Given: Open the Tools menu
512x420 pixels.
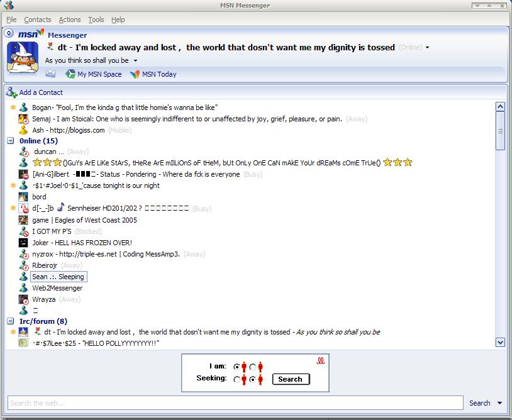Looking at the screenshot, I should [96, 19].
